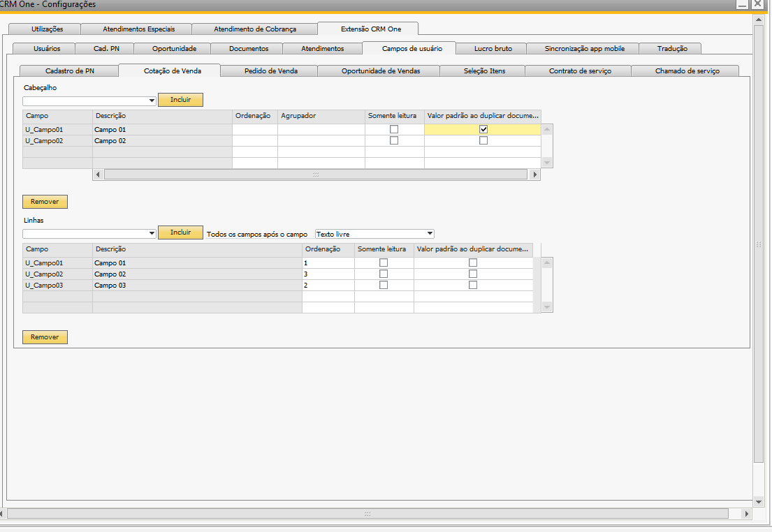Select Cabeçalho row U_Campo01
The width and height of the screenshot is (772, 532).
point(57,129)
